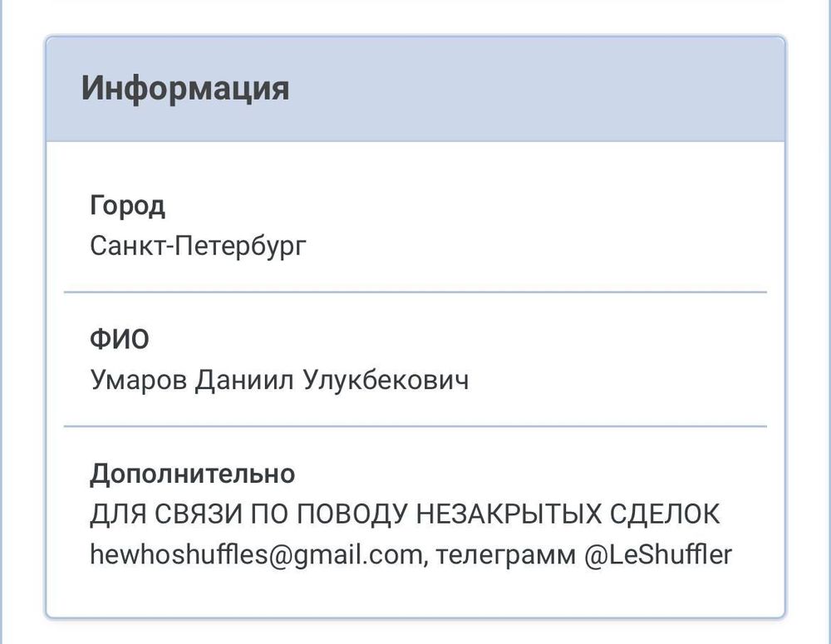Click the patronymic "Улукбекович"

point(386,381)
